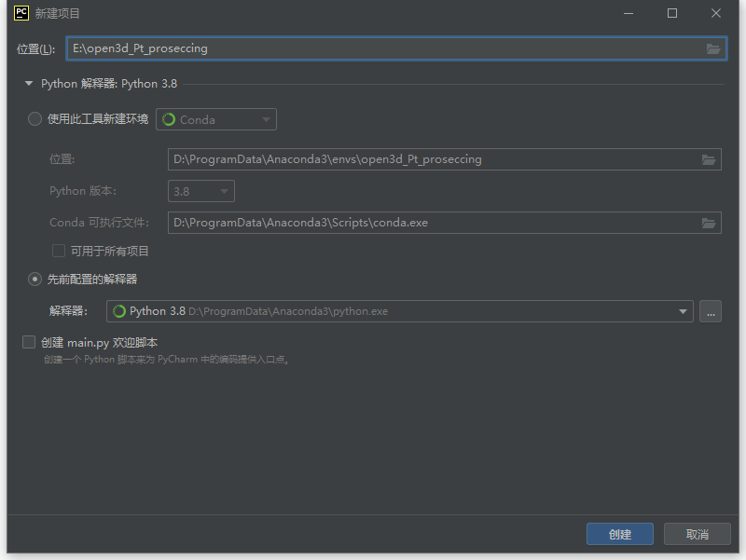Click the 创建 button to create project

coord(619,534)
